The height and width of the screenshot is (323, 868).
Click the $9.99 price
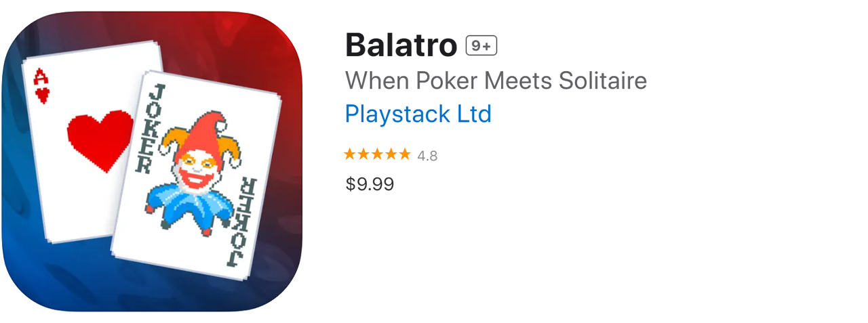pos(370,184)
